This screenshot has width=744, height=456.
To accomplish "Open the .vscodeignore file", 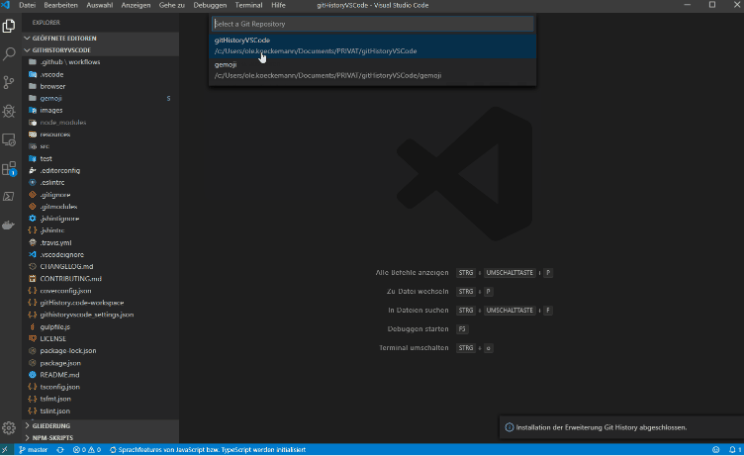I will tap(101, 255).
